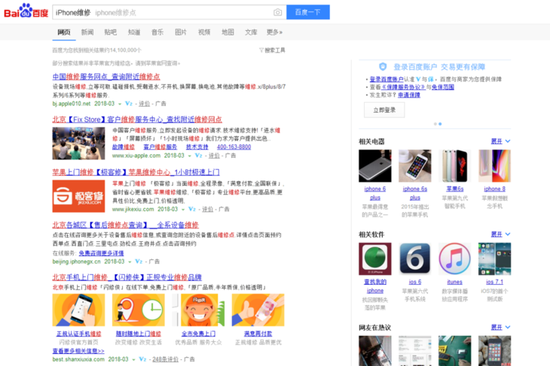Expand the 网友在热议 section

(501, 327)
